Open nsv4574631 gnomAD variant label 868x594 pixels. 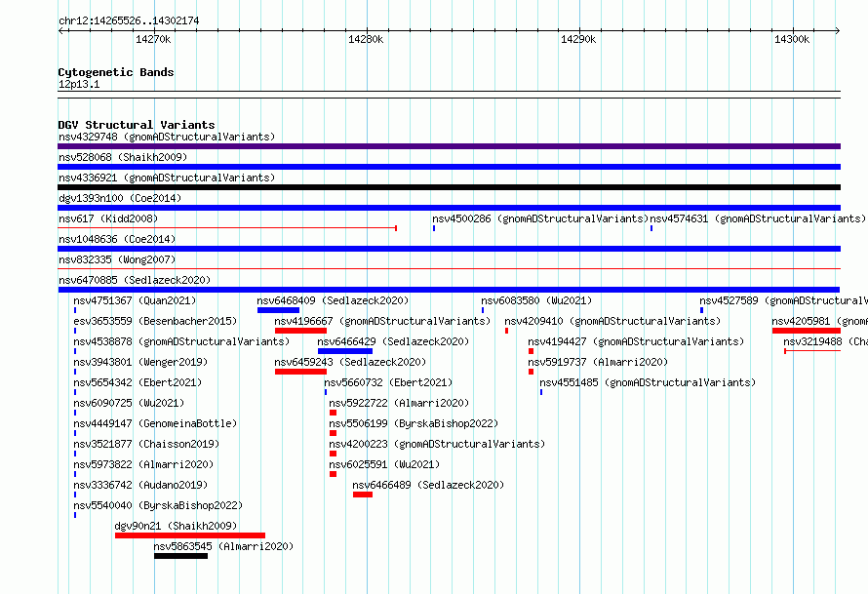[758, 218]
